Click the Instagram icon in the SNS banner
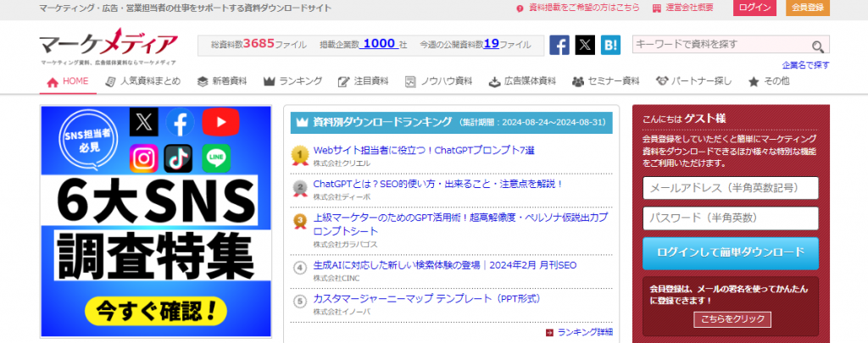This screenshot has height=343, width=868. pos(144,158)
